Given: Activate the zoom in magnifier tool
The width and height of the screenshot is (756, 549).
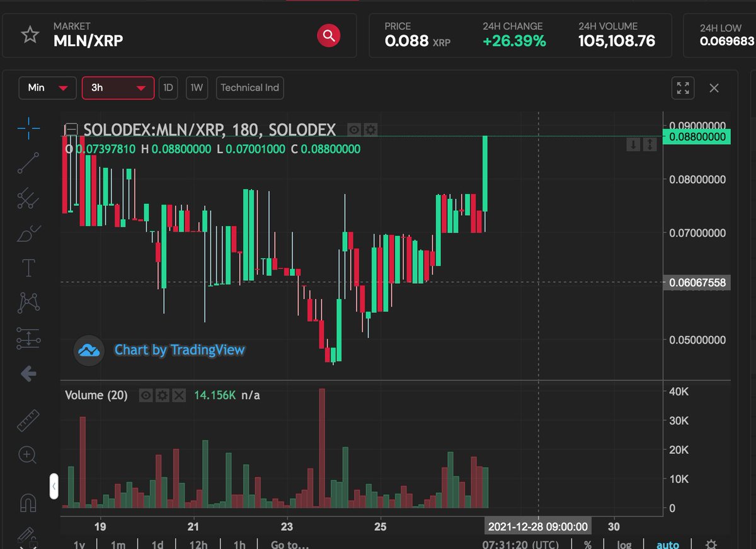Looking at the screenshot, I should 28,455.
